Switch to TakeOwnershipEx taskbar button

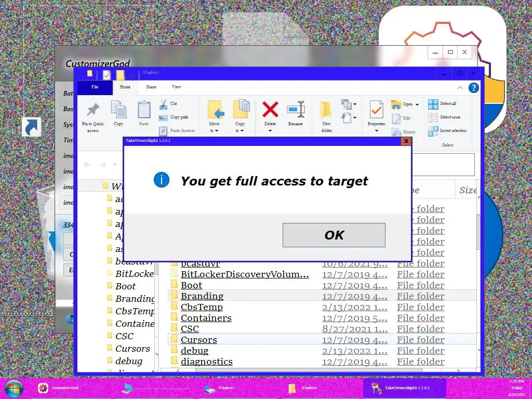click(404, 388)
